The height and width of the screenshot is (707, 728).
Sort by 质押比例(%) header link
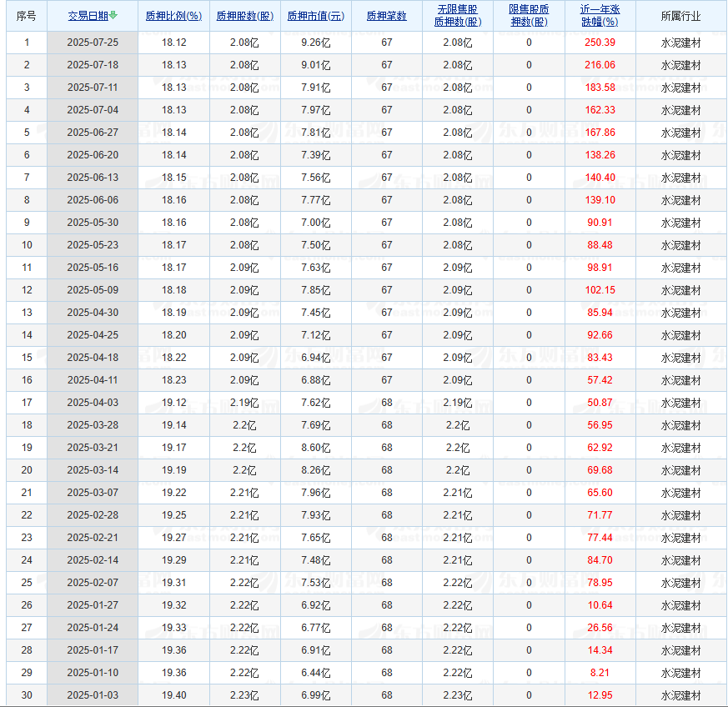(173, 16)
